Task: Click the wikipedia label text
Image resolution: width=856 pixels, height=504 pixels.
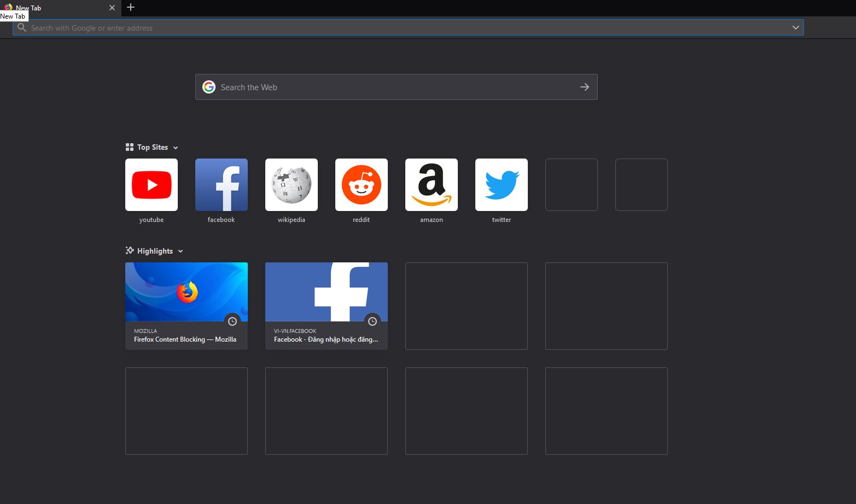Action: click(x=292, y=220)
